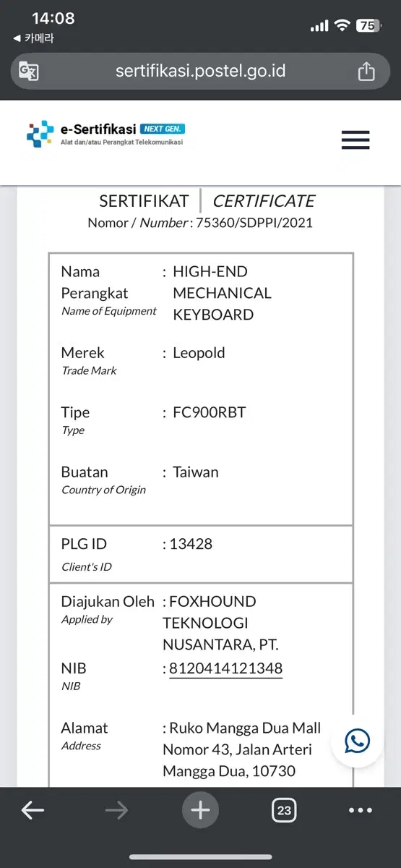Tap the NIB number 8120414121348 link
401x868 pixels.
coord(225,668)
